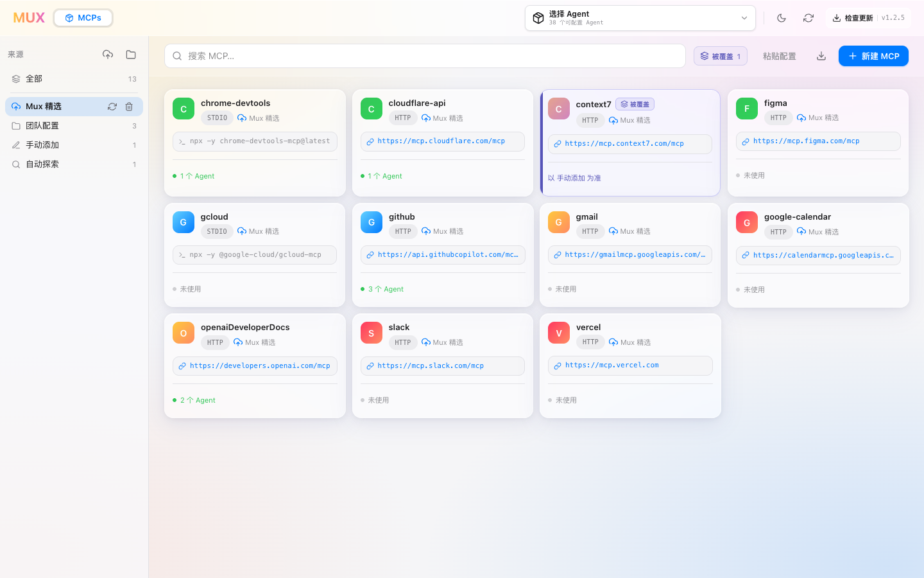Select 自动探索 in the source list
924x578 pixels.
click(74, 164)
